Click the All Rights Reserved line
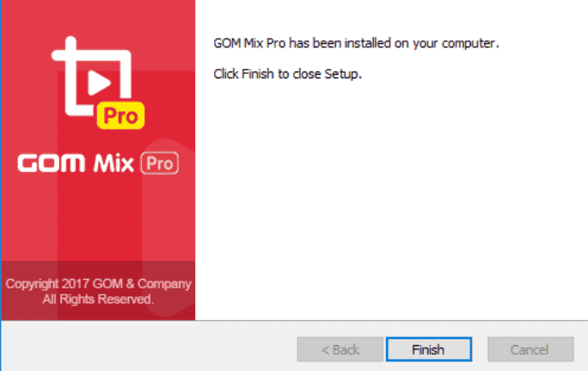Screen dimensions: 588x371 98,300
